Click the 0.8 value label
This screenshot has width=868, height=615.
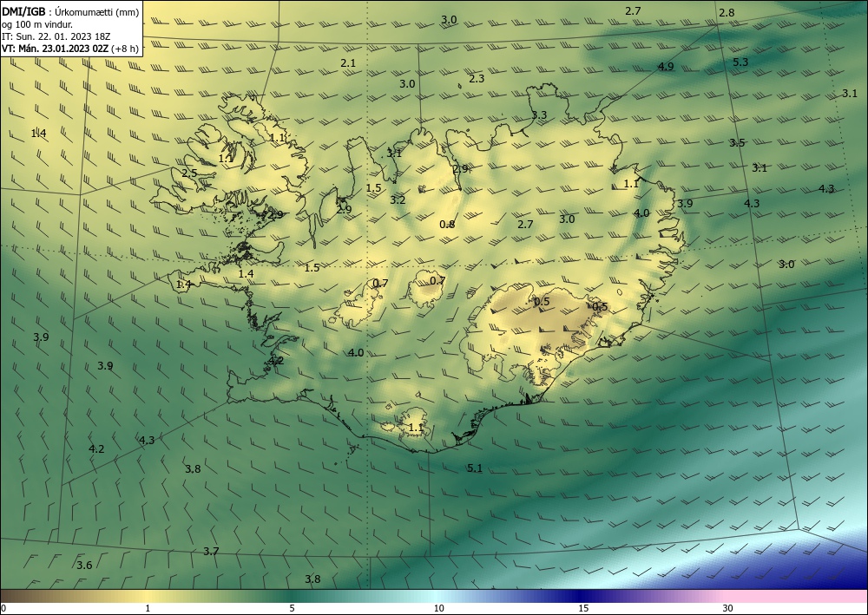[x=447, y=224]
